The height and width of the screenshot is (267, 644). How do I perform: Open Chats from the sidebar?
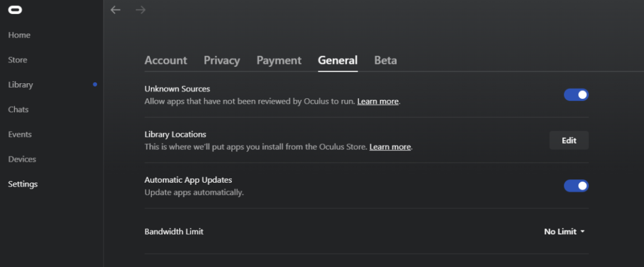pyautogui.click(x=18, y=110)
